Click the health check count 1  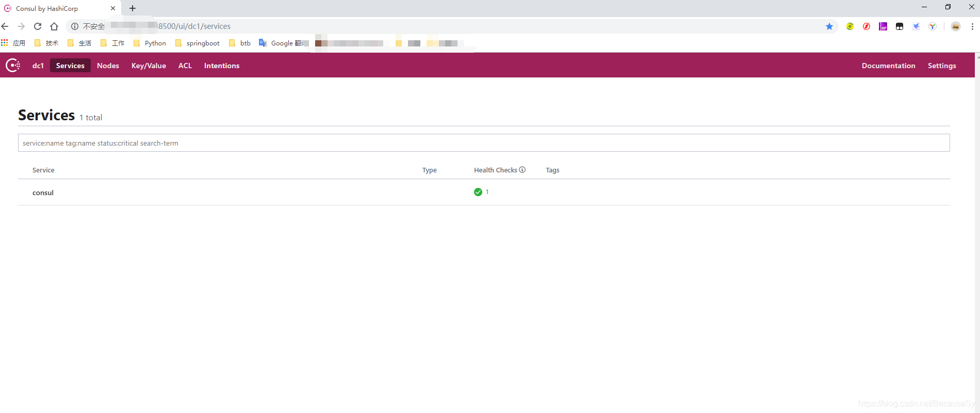click(x=487, y=192)
